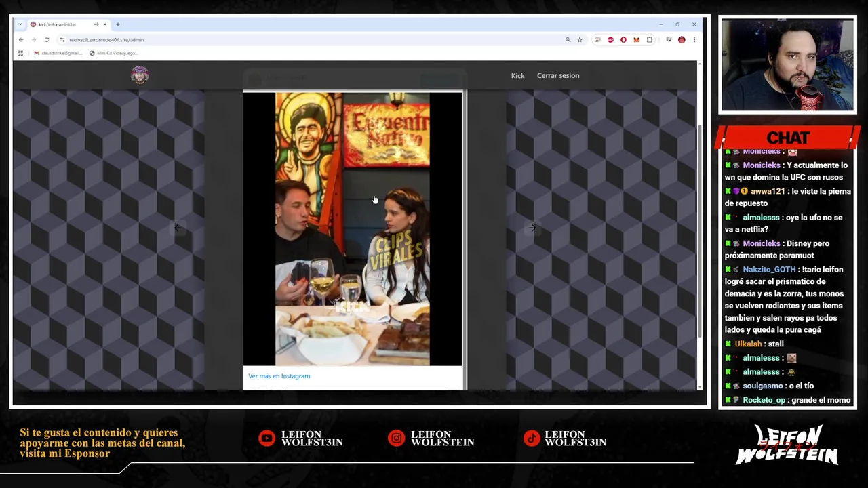Go forward with the browser forward arrow
The image size is (868, 488).
tap(33, 40)
